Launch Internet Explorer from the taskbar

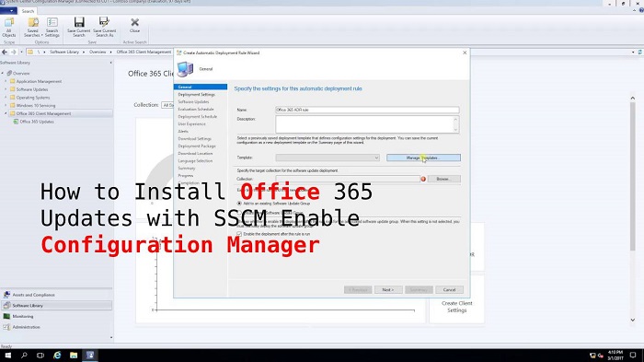(57, 355)
